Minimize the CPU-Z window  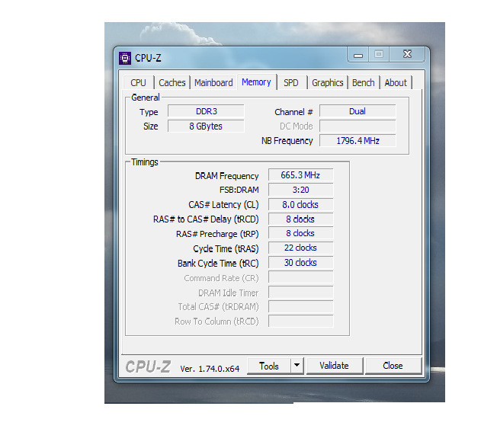[x=358, y=55]
